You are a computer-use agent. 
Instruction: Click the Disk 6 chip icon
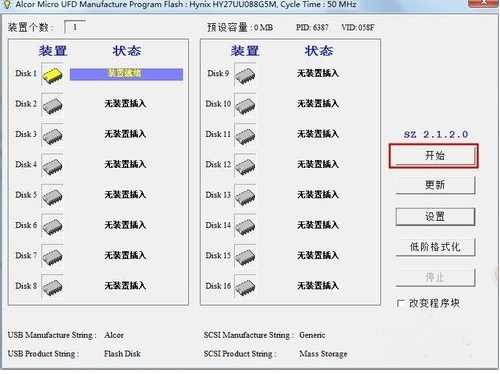tap(52, 226)
